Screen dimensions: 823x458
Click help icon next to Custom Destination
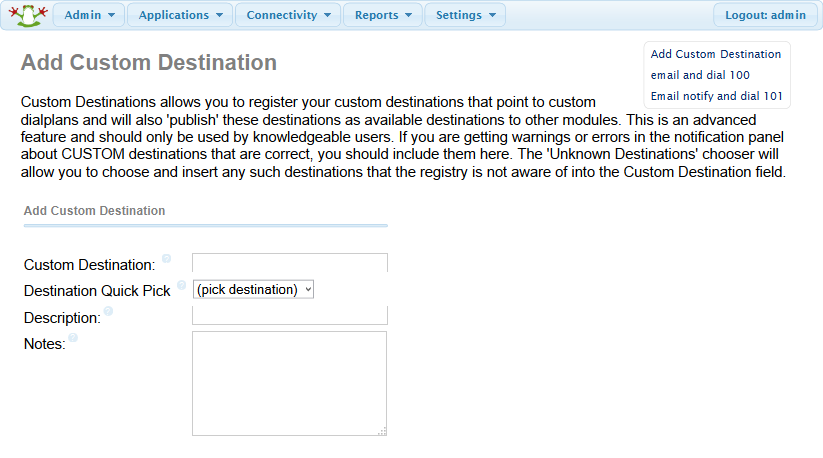coord(167,259)
